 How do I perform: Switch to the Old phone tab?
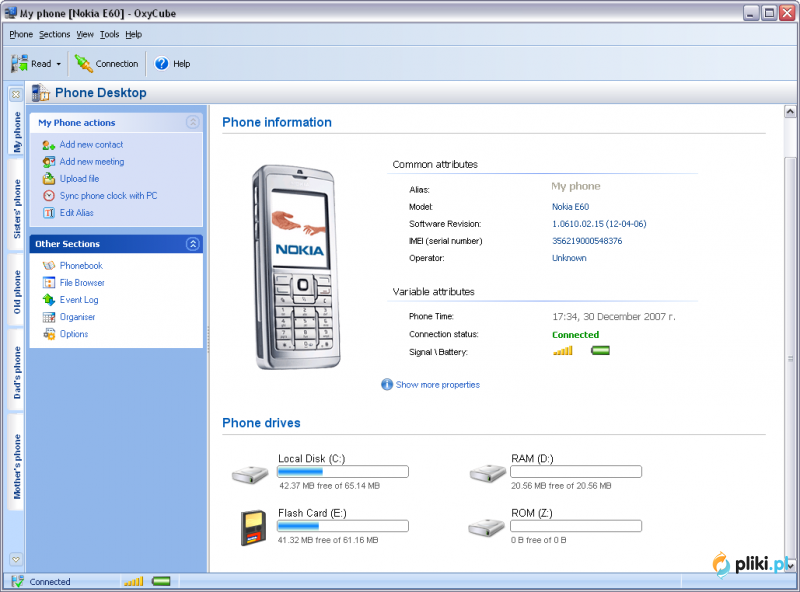pos(17,291)
